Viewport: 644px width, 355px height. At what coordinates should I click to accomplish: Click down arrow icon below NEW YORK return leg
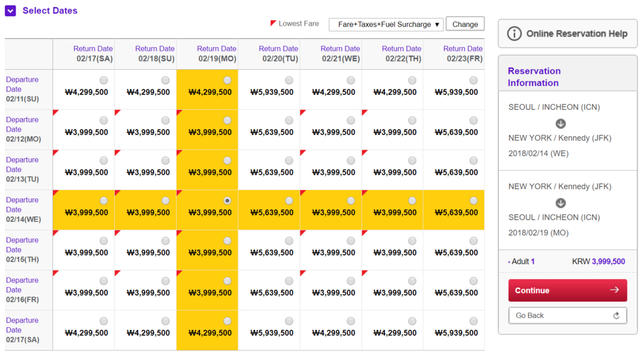[x=560, y=203]
